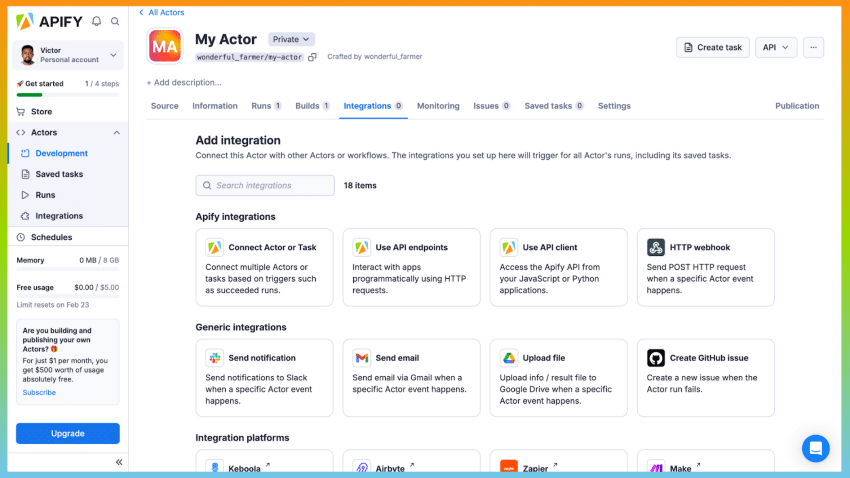
Task: Click the Airbyte icon
Action: tap(362, 467)
